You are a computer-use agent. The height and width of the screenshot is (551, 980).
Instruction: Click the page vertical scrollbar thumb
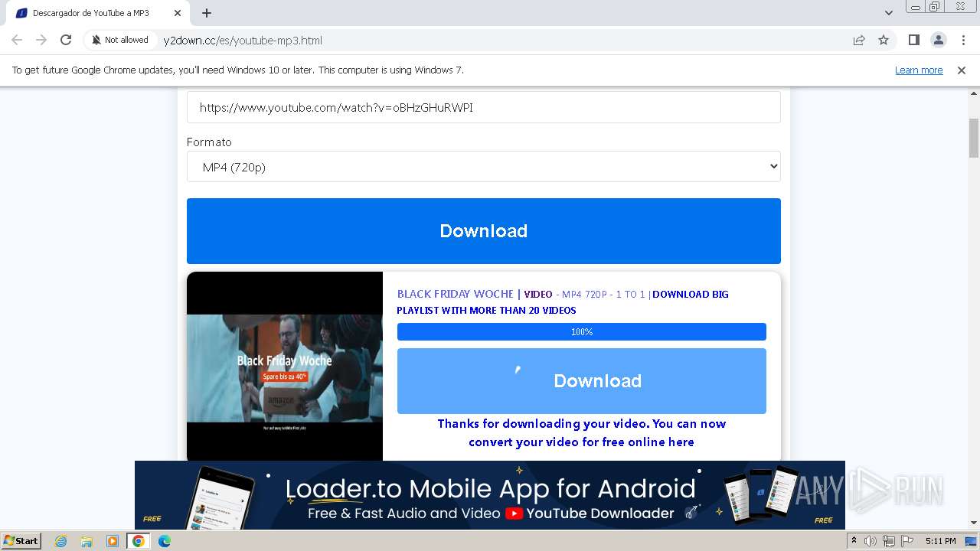pyautogui.click(x=974, y=138)
